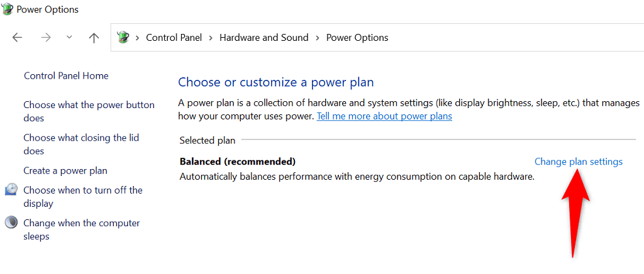This screenshot has width=644, height=274.
Task: Expand the chevron after Control Panel breadcrumb
Action: (x=211, y=38)
